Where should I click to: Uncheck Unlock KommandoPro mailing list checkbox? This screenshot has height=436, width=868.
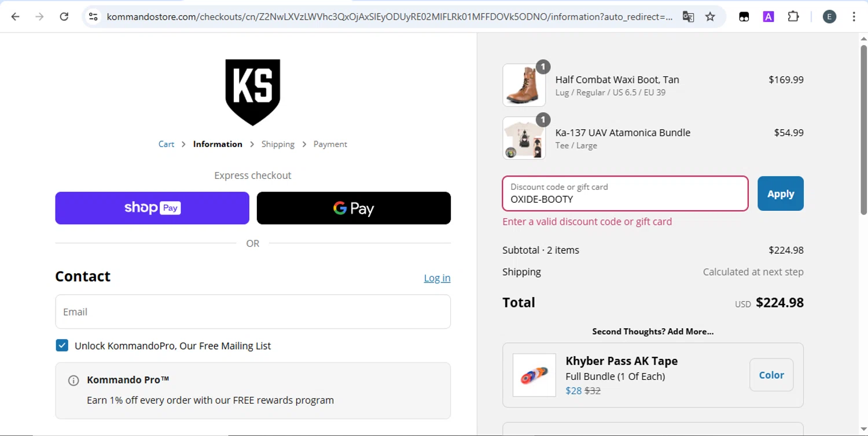pos(62,346)
